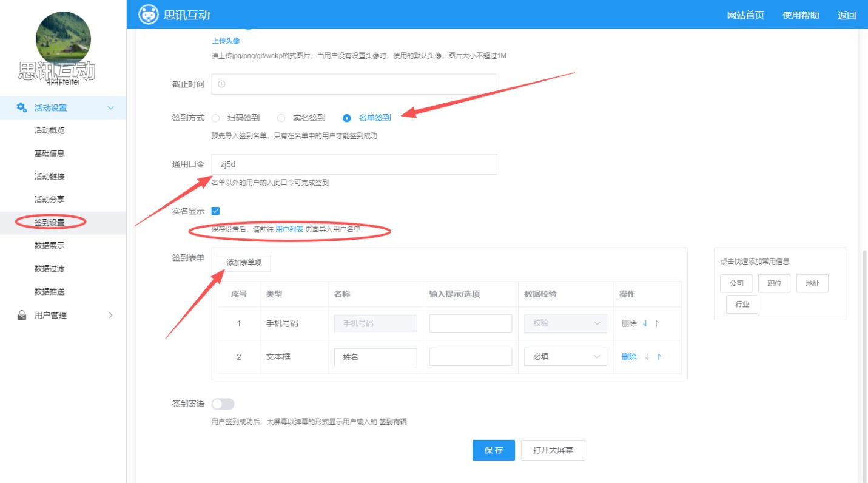This screenshot has width=868, height=483.
Task: Open 数据展示 in the sidebar menu
Action: tap(50, 246)
